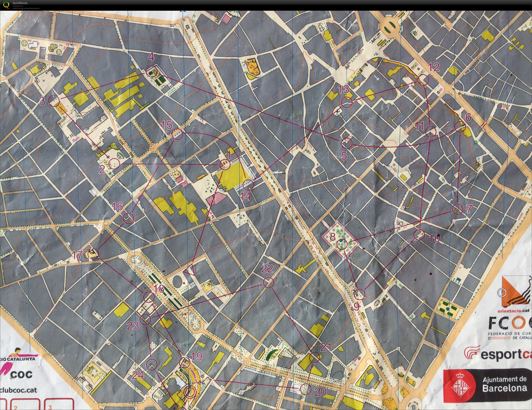Select control circle number 2

114,164
